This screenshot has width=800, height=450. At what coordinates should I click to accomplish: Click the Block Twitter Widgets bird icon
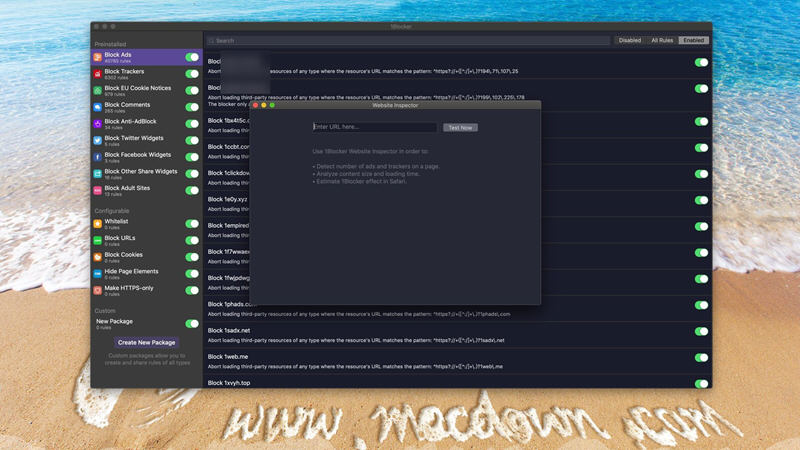click(97, 140)
